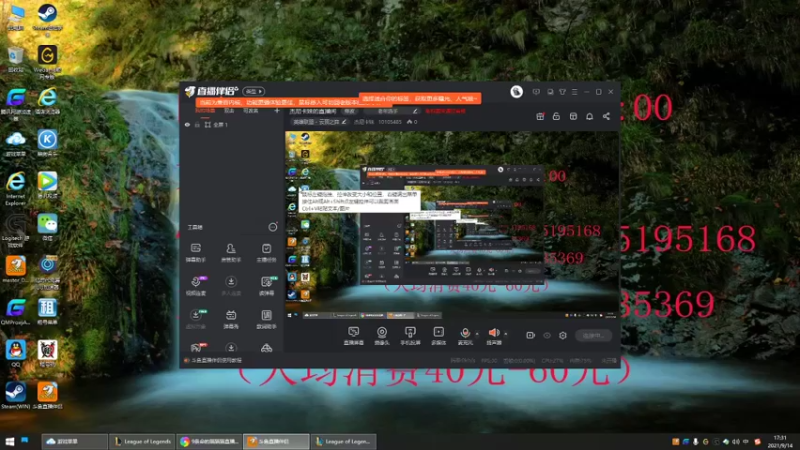Open the second toolbox helper icon

pyautogui.click(x=231, y=253)
